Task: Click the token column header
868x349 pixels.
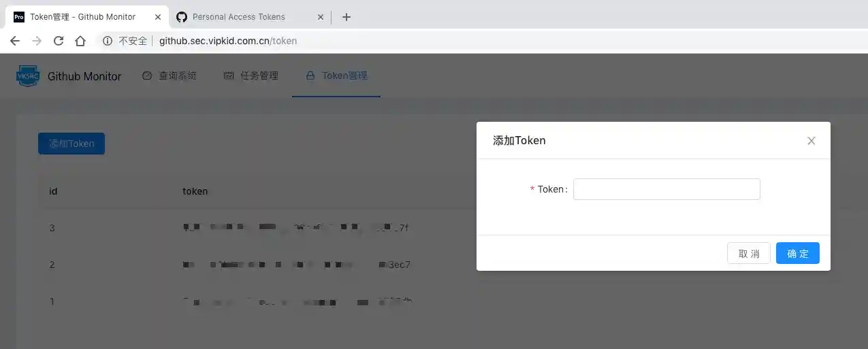Action: click(x=195, y=191)
